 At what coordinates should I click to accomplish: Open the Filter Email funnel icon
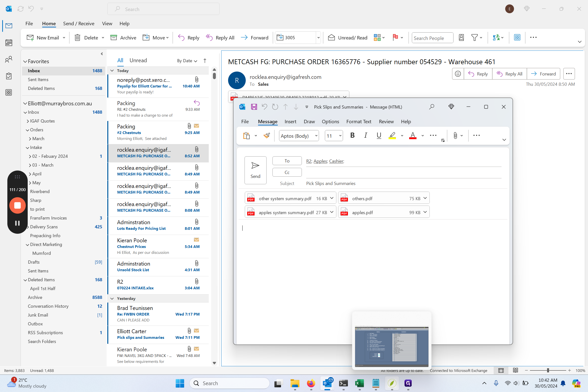click(474, 37)
